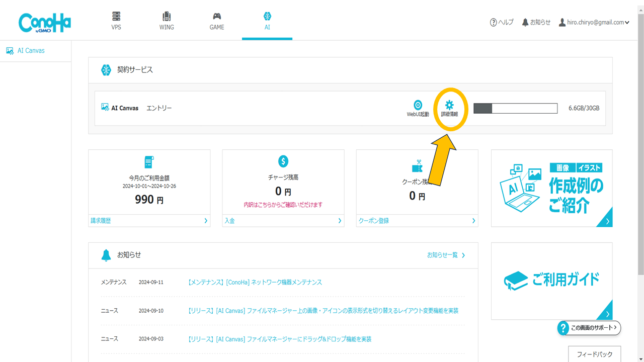Open ドラッグ&ドロップ機能を実装 release notice
The height and width of the screenshot is (362, 644).
[x=279, y=339]
